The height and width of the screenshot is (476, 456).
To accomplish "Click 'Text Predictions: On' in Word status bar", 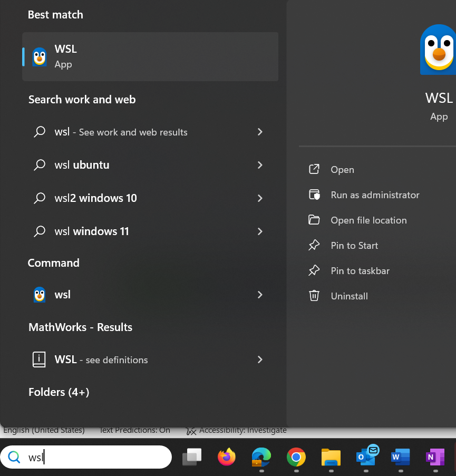I will pos(135,430).
